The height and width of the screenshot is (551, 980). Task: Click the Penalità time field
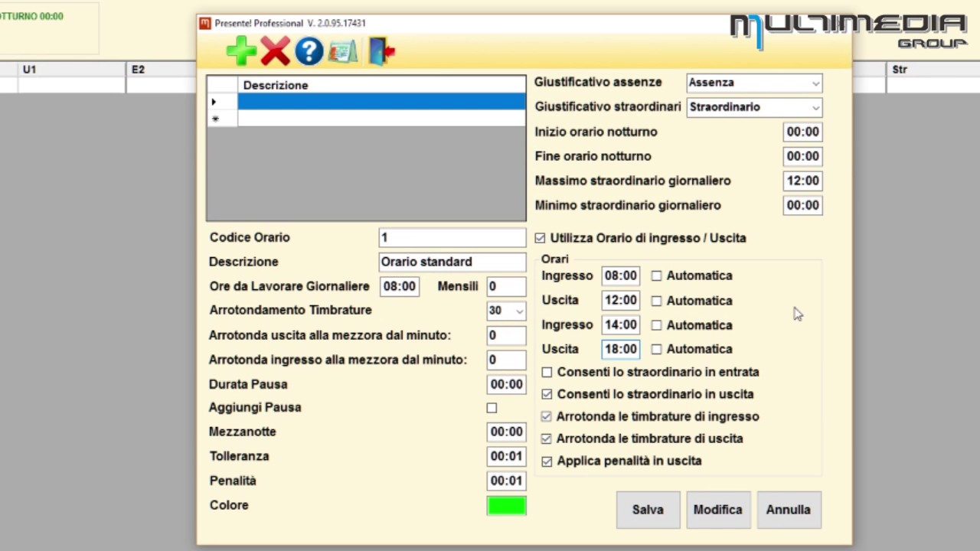506,481
